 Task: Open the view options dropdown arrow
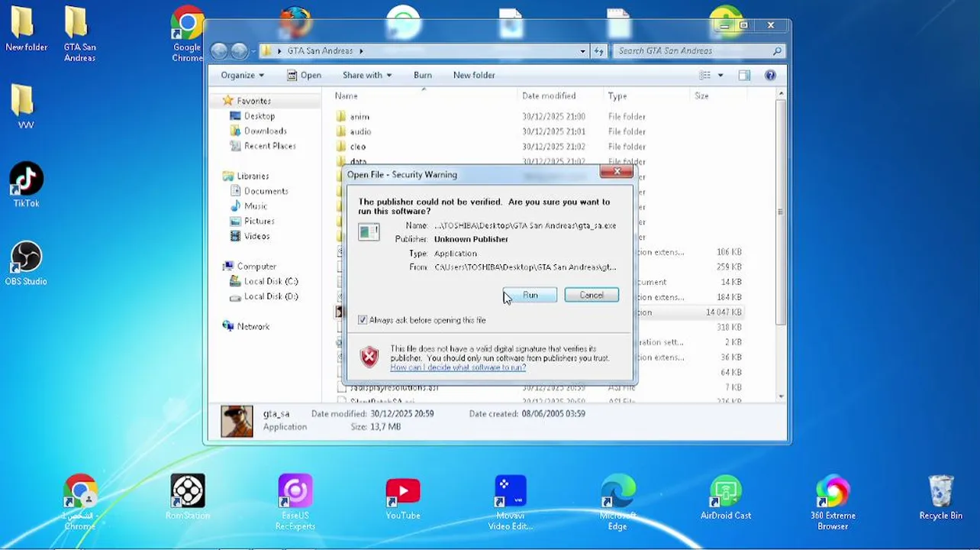[720, 75]
